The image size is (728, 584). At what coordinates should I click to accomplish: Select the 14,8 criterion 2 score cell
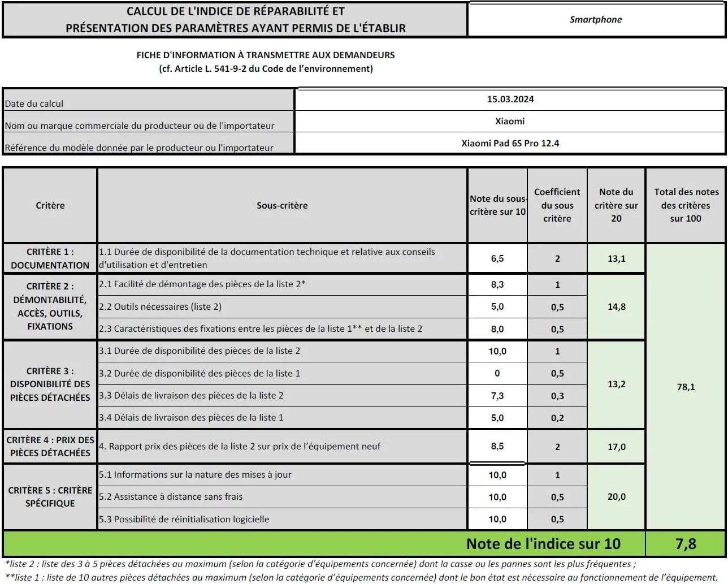(x=616, y=307)
